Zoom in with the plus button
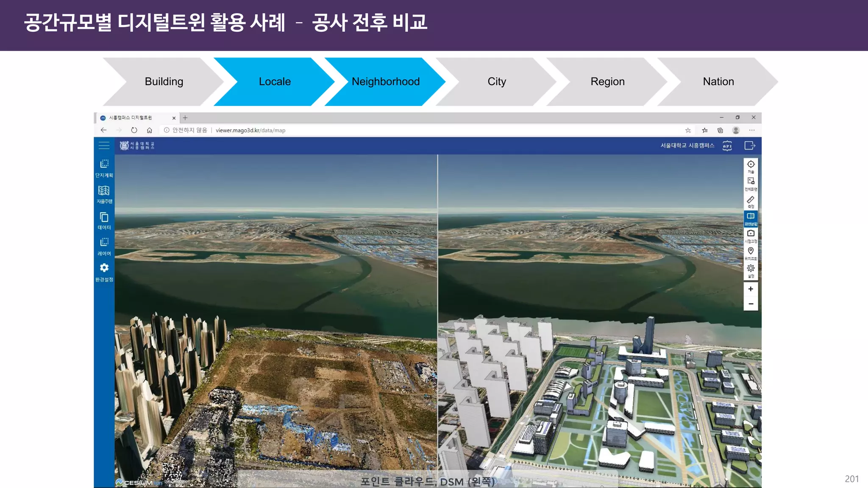 751,289
